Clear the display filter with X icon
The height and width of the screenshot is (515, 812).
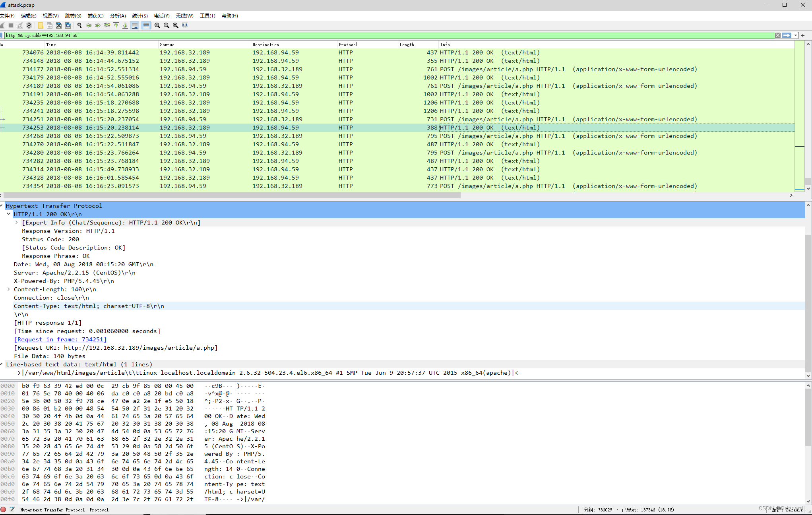pyautogui.click(x=778, y=35)
